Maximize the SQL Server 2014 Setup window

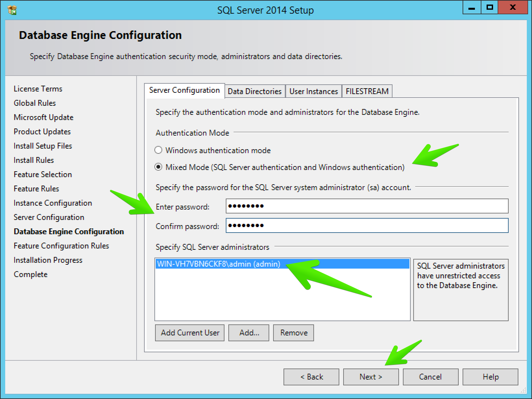490,8
